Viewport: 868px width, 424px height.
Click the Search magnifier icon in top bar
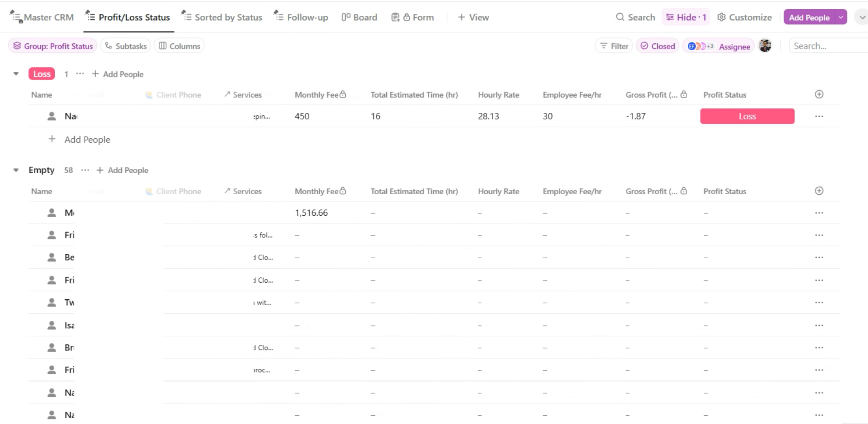620,17
